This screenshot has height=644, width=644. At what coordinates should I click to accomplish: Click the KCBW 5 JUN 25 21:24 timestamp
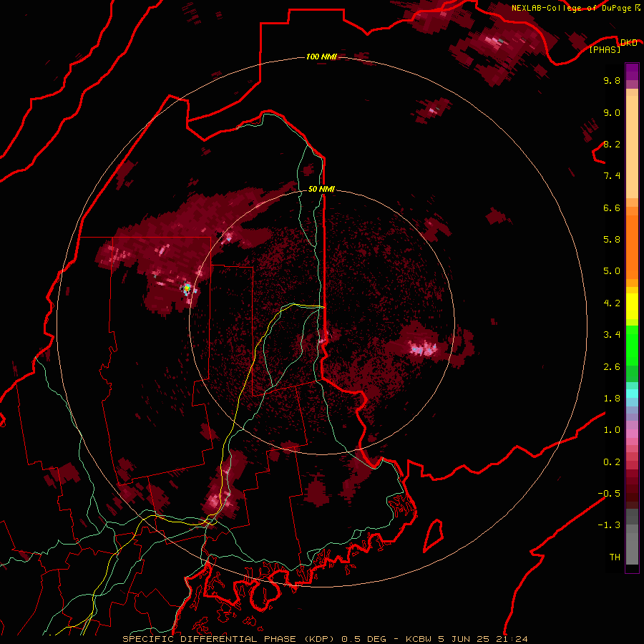(467, 639)
